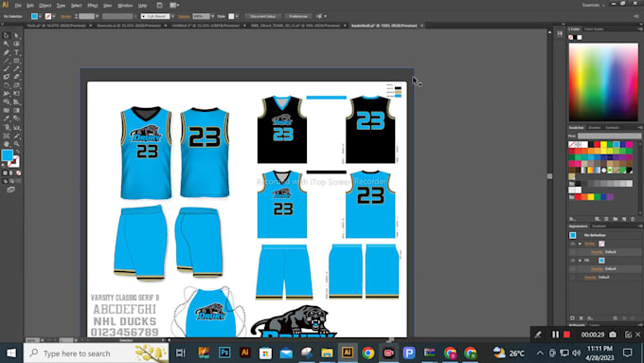Select the yellow swatch in Swatches top row

(x=603, y=144)
